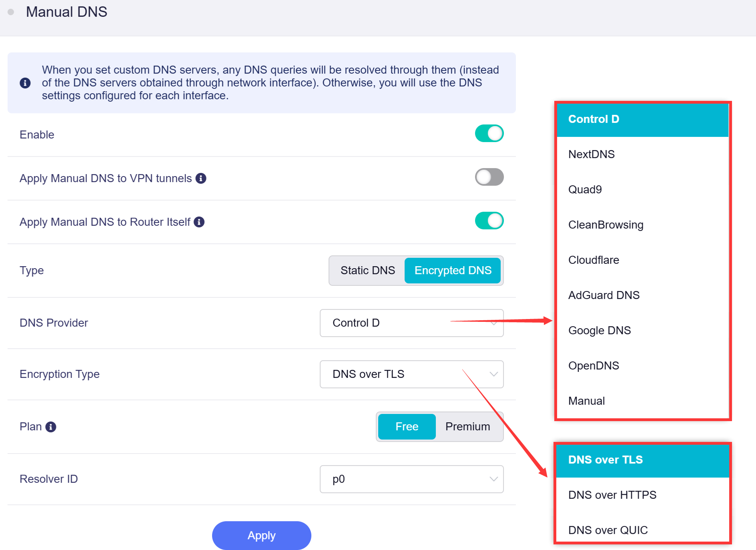Click the DNS Provider label
756x550 pixels.
tap(54, 323)
